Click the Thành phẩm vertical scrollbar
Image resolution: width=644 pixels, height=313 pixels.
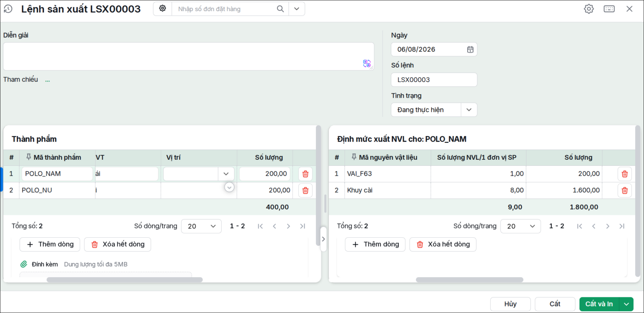click(x=318, y=185)
